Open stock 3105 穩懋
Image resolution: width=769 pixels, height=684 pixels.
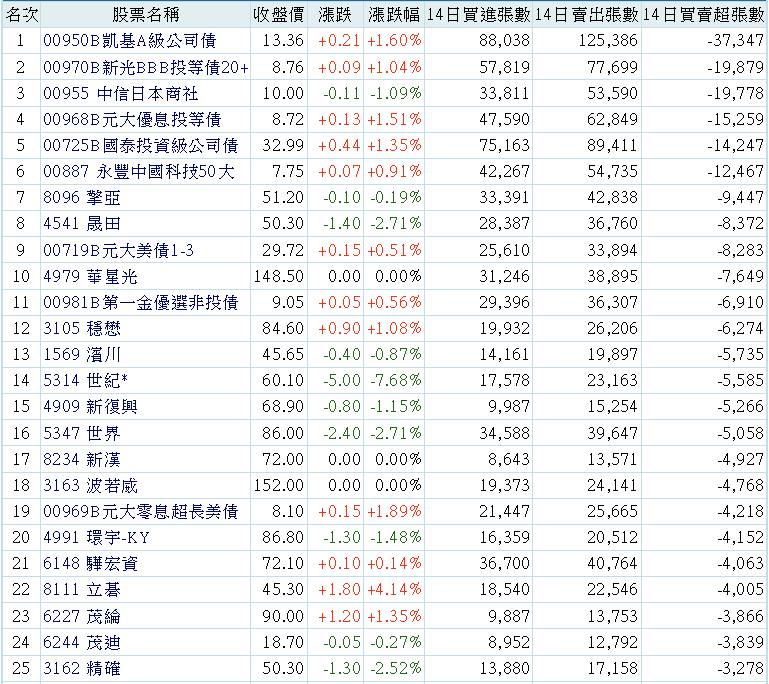(82, 329)
